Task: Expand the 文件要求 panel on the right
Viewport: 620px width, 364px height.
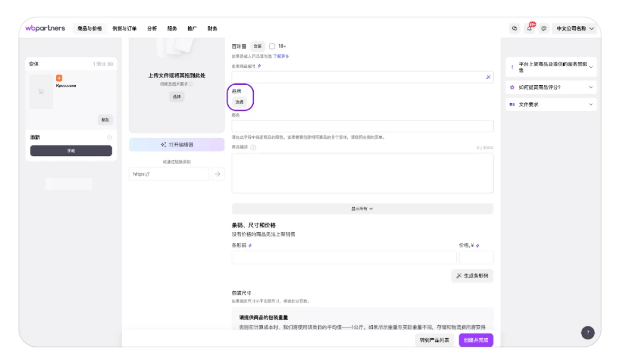Action: tap(551, 104)
